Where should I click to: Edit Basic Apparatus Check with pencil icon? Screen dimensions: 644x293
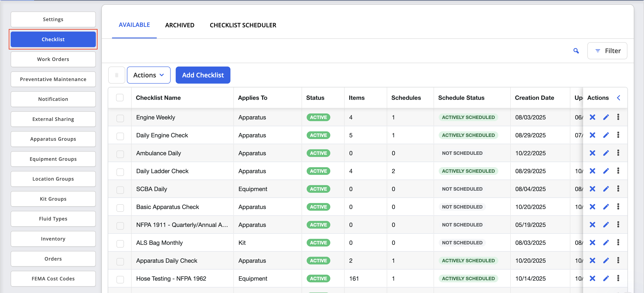coord(606,207)
